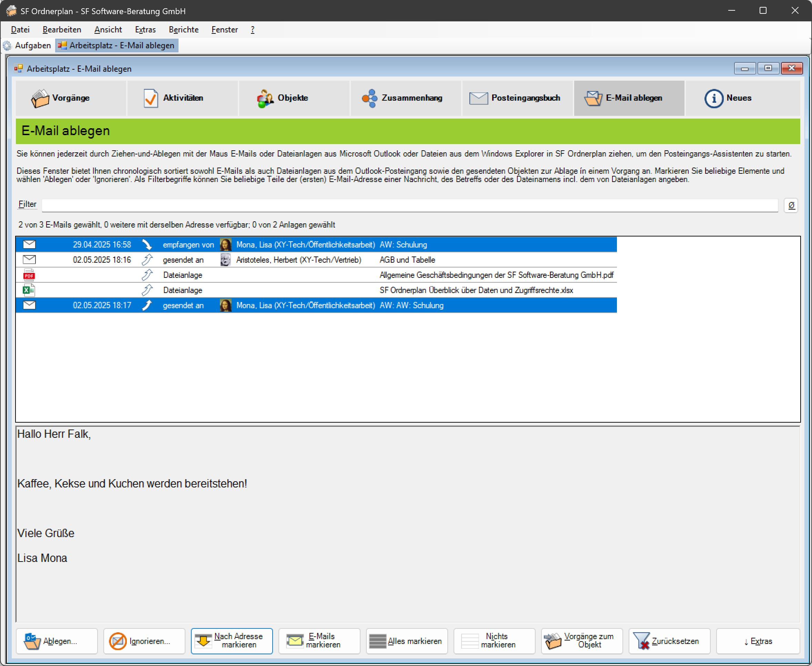Click the Posteingangsbuch envelope icon

(479, 98)
